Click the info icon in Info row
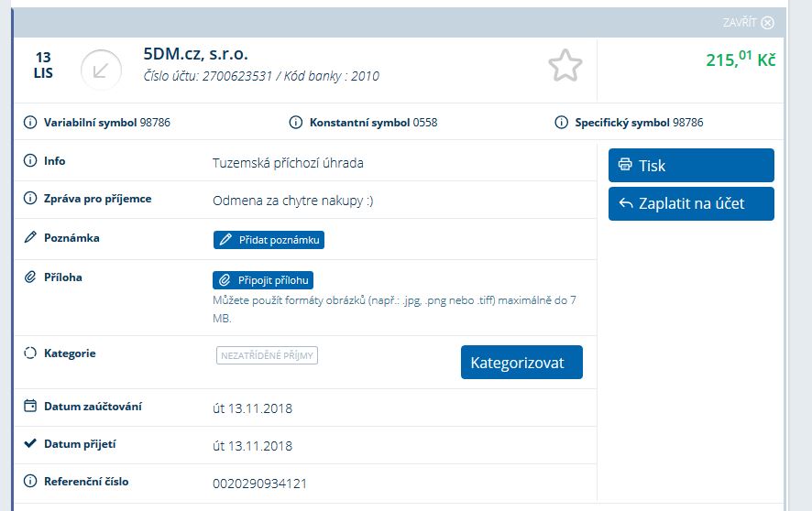The height and width of the screenshot is (511, 812). [x=30, y=161]
